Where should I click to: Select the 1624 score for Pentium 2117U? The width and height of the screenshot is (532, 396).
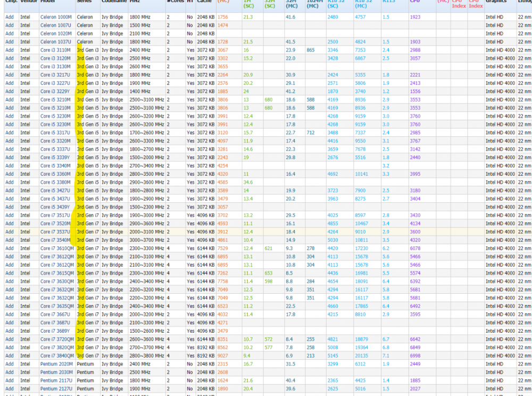[222, 381]
